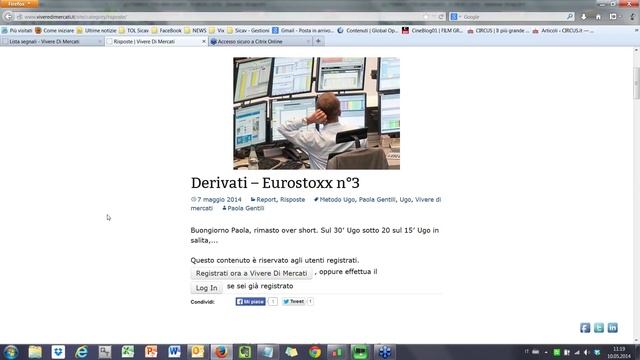The image size is (640, 360).
Task: Open Outlook from the taskbar
Action: [x=198, y=352]
